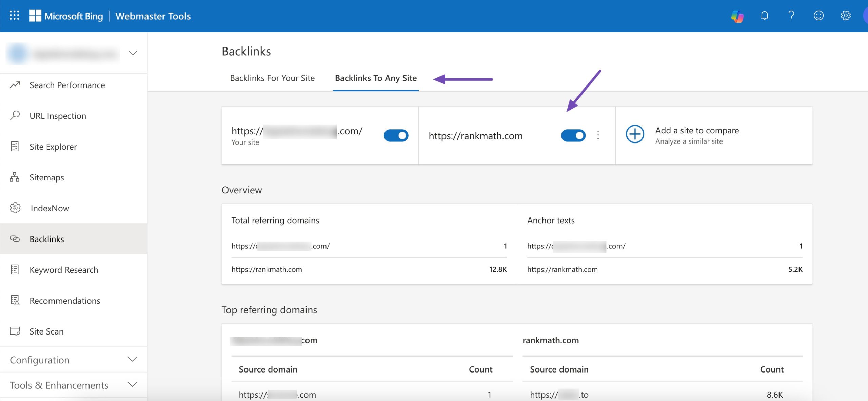Open URL Inspection in the sidebar
This screenshot has height=401, width=868.
(74, 116)
